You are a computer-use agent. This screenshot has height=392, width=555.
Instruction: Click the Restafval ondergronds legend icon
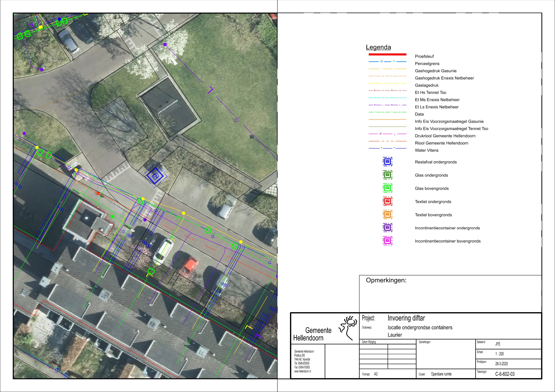[387, 162]
